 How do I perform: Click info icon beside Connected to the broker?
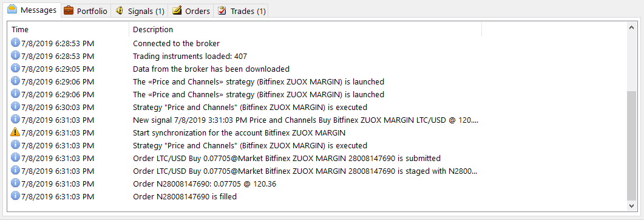pos(15,43)
